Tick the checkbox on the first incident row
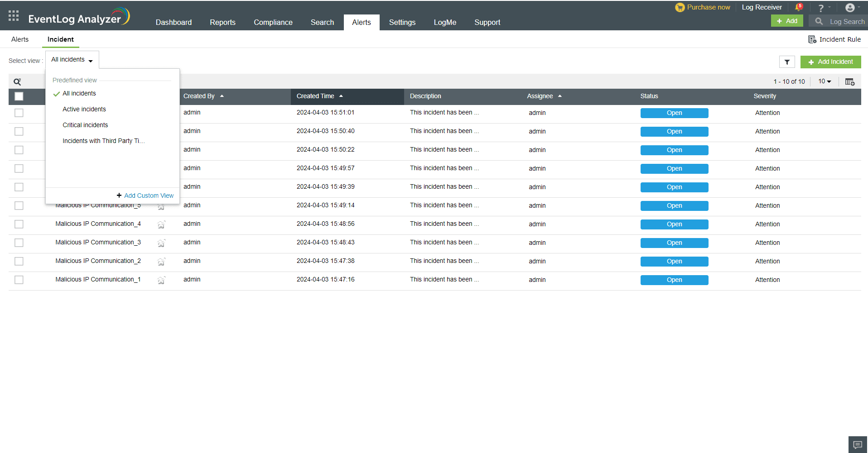Image resolution: width=868 pixels, height=453 pixels. point(19,113)
